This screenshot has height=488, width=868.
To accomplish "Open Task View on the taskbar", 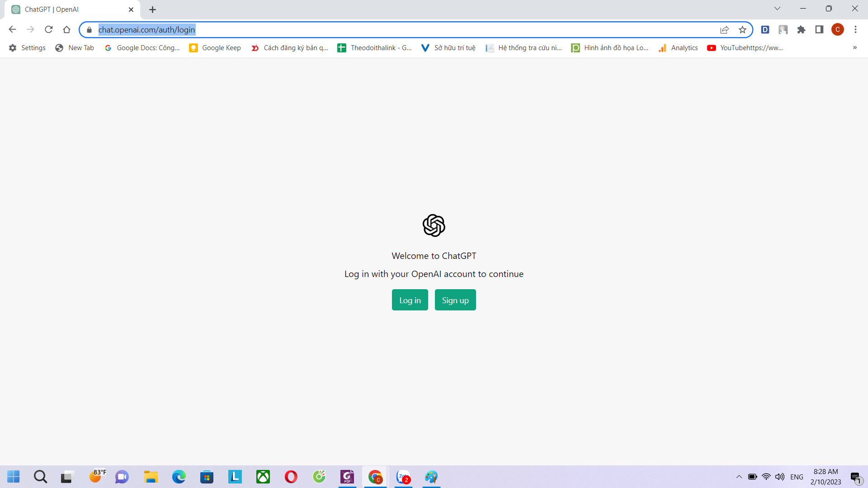I will 67,477.
